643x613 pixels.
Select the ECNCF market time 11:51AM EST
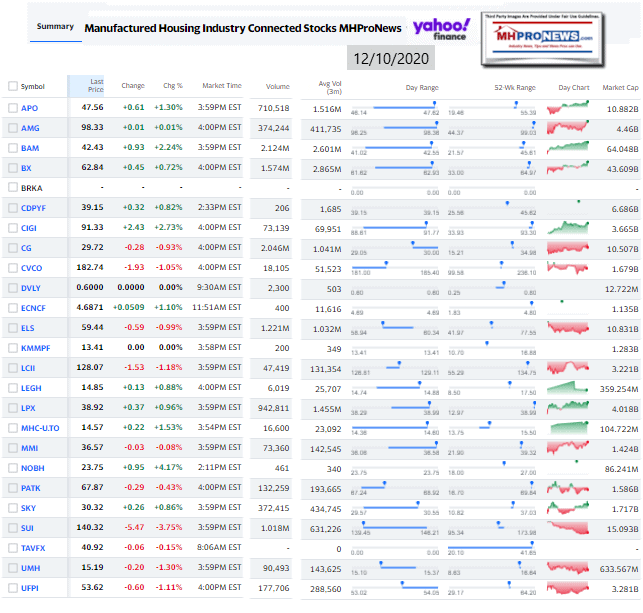217,307
